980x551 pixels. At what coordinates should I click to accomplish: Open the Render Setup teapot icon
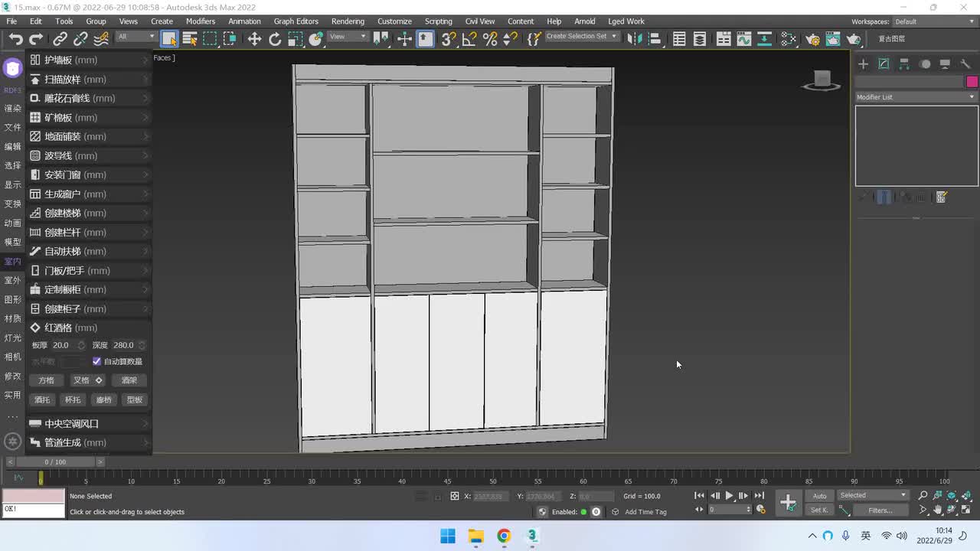click(813, 39)
